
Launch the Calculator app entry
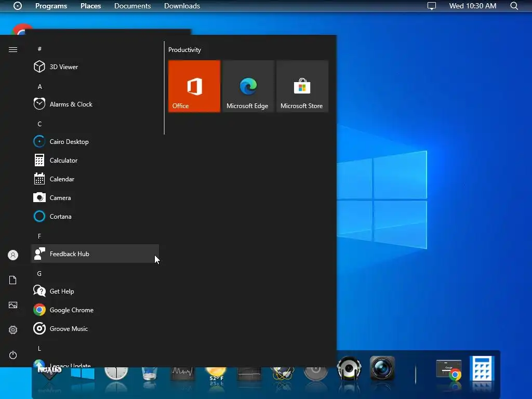coord(95,160)
